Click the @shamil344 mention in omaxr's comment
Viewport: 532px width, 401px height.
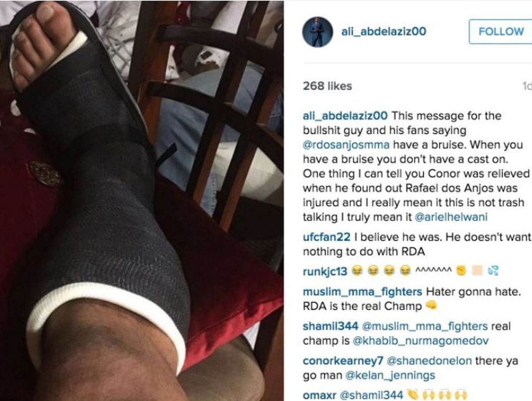(371, 395)
